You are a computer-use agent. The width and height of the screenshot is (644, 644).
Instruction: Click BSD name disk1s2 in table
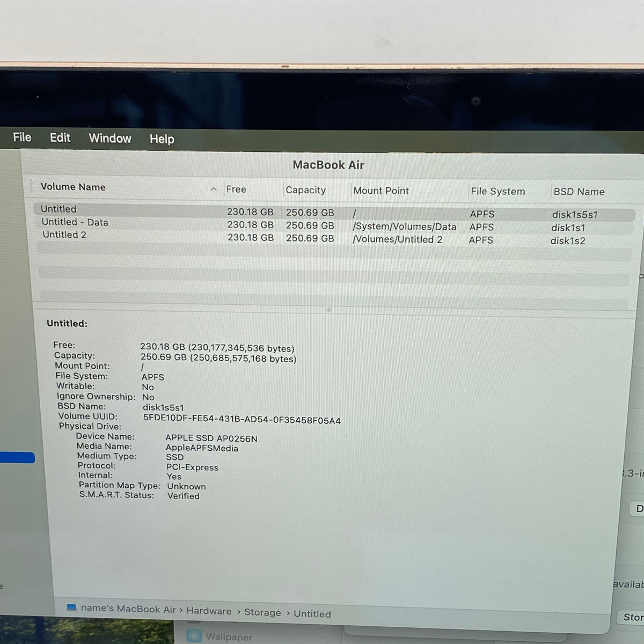(567, 240)
